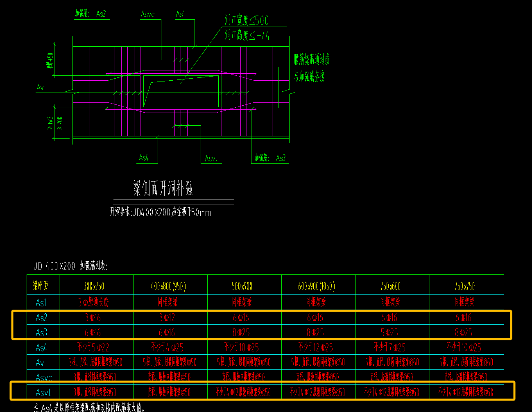Image resolution: width=532 pixels, height=412 pixels.
Task: Click the 'JD 400X200 加强筋列表:' table heading
Action: pyautogui.click(x=70, y=266)
